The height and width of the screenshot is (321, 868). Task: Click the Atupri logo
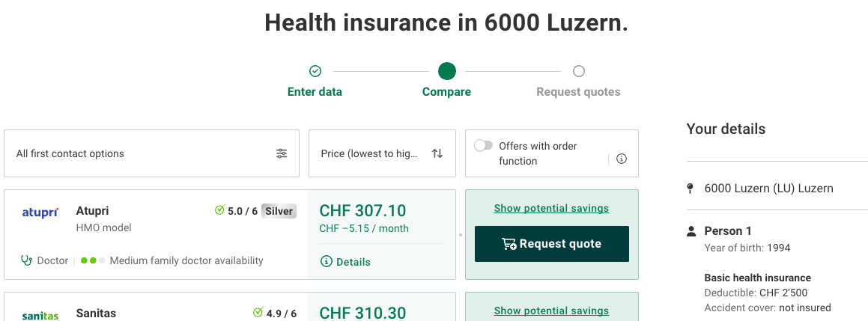coord(40,213)
